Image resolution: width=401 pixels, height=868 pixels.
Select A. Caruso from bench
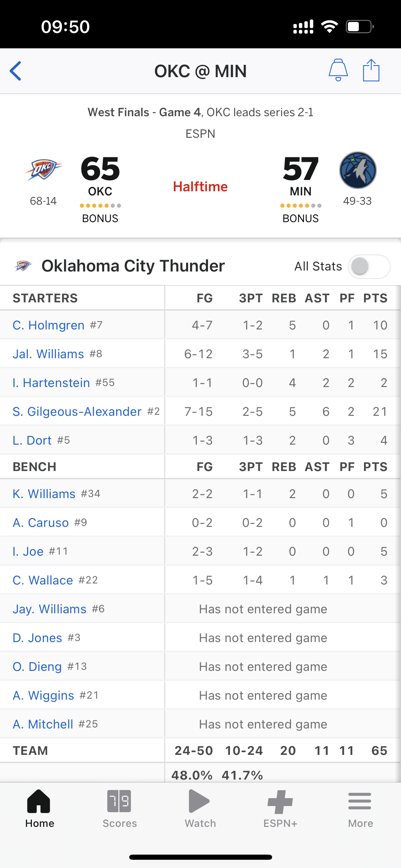41,522
